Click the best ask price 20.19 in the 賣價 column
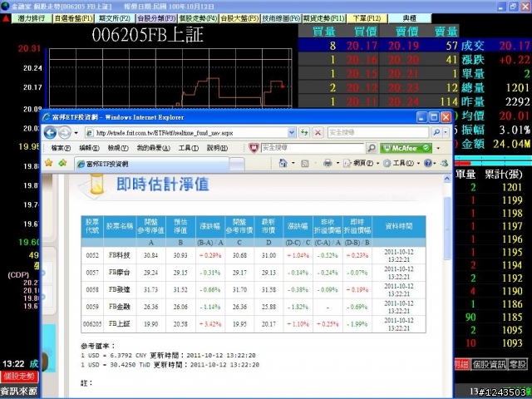Screen dimensions: 532x399 pos(403,46)
